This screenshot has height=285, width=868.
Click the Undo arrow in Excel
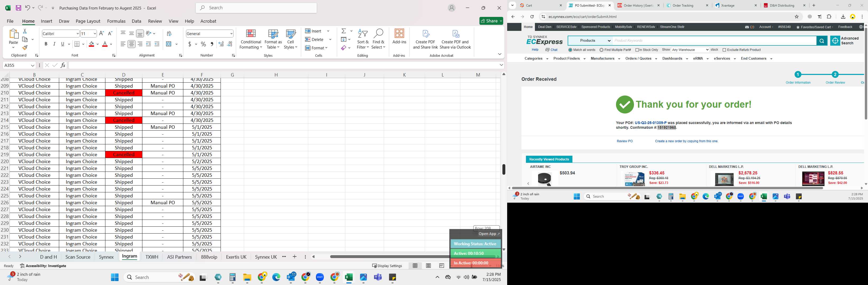(x=28, y=8)
